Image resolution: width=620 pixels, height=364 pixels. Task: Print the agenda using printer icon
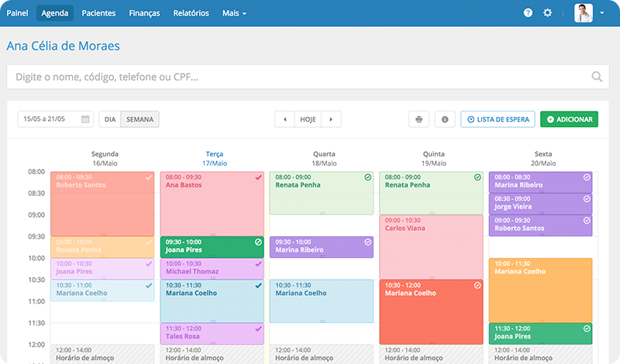418,119
